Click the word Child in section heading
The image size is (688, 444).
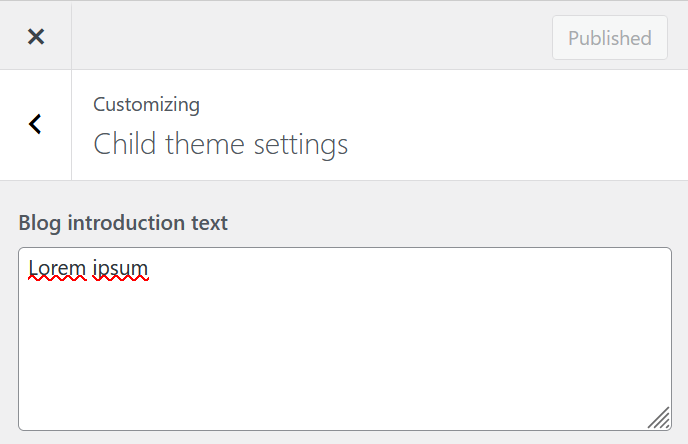[x=125, y=143]
